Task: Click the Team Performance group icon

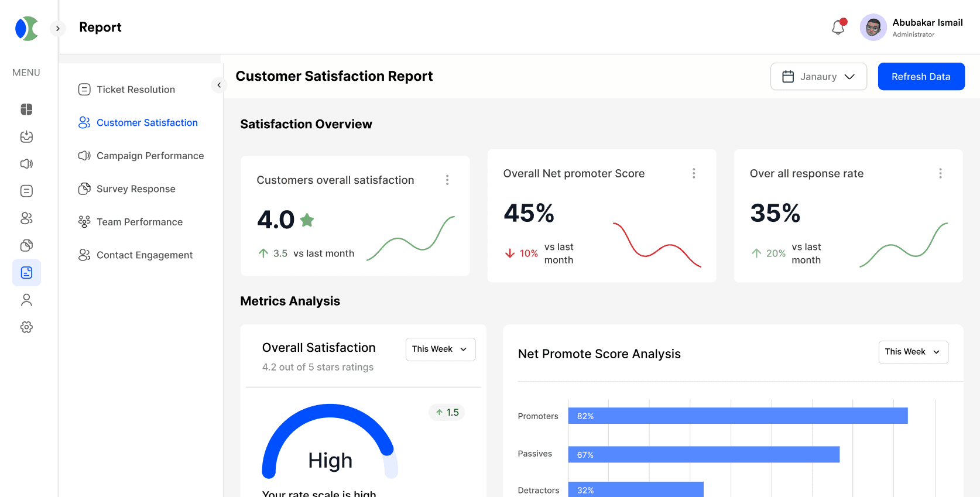Action: (84, 222)
